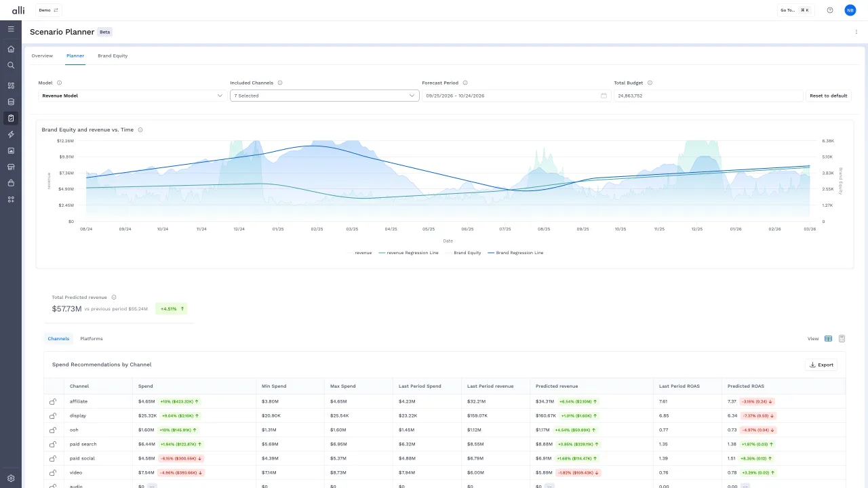
Task: Edit the Total Budget field
Action: pyautogui.click(x=708, y=96)
